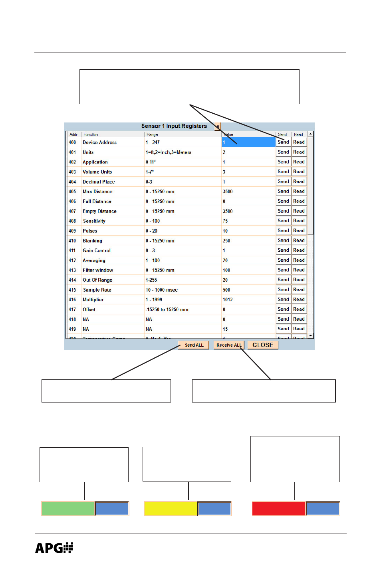
Task: Click the vertical scrollbar thumb
Action: [310, 186]
